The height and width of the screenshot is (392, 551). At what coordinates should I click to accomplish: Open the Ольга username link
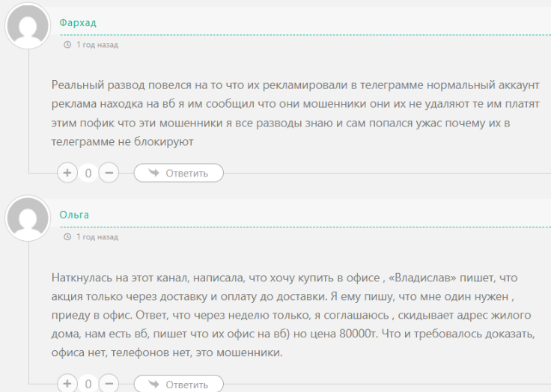(x=74, y=215)
